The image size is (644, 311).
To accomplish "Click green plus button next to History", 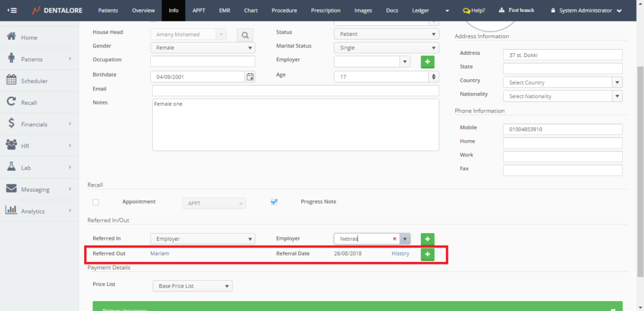I will pos(427,254).
